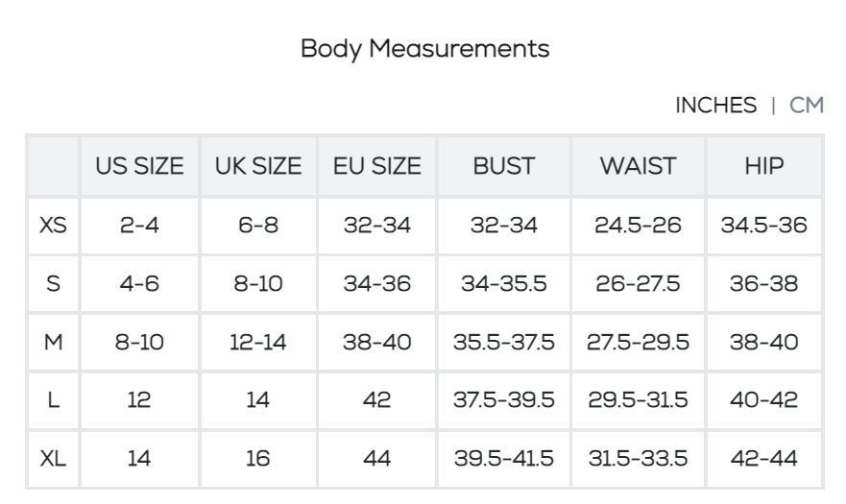Click the XL EU size value 44
The height and width of the screenshot is (504, 846).
(376, 460)
